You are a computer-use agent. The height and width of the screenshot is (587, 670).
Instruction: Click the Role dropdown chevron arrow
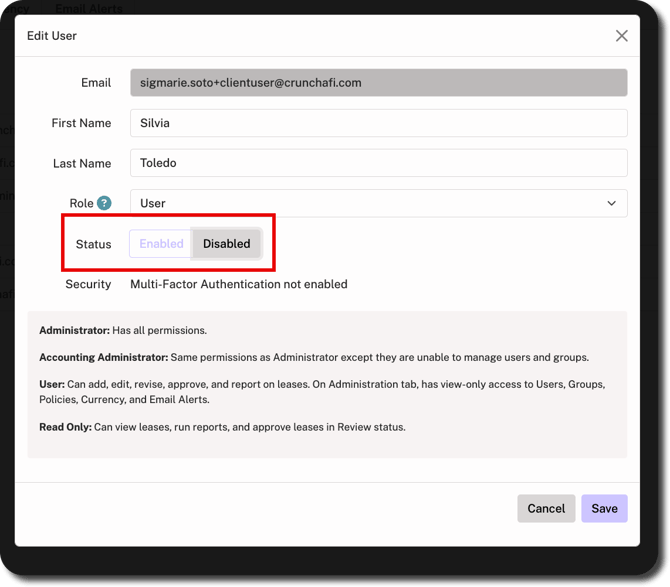click(x=611, y=203)
